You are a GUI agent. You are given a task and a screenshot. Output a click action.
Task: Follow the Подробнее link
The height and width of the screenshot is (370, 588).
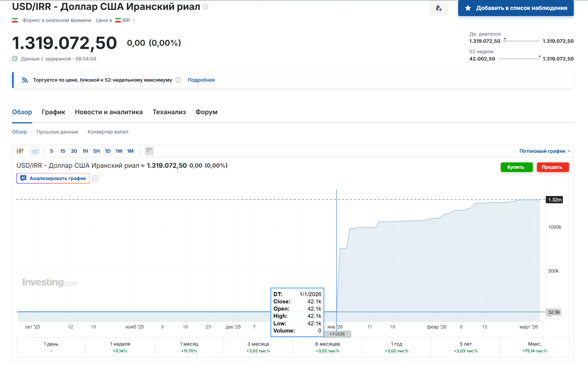coord(201,80)
